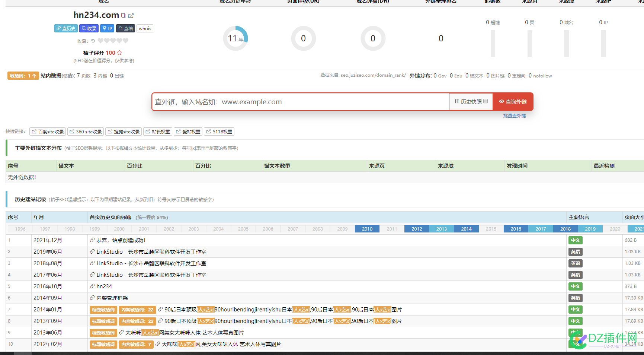The height and width of the screenshot is (355, 644).
Task: Open the whois lookup button
Action: tap(145, 28)
